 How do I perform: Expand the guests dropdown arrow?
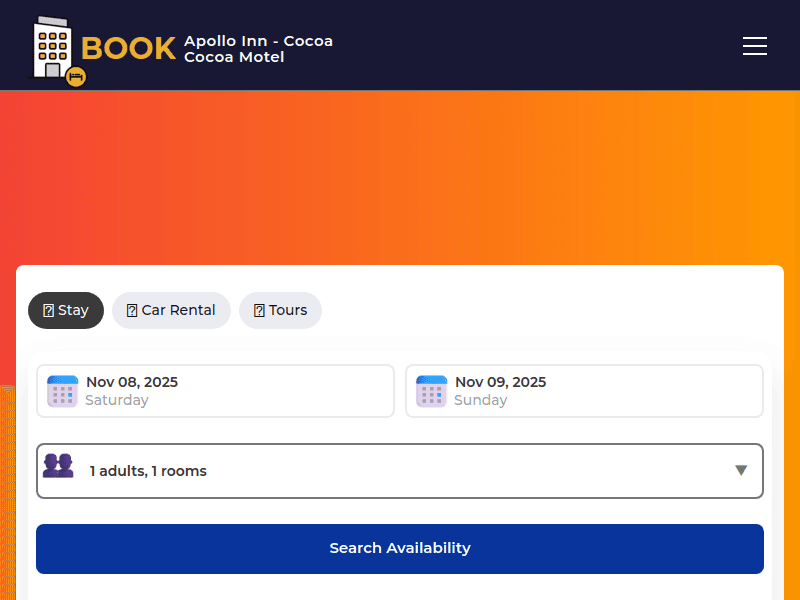[740, 470]
